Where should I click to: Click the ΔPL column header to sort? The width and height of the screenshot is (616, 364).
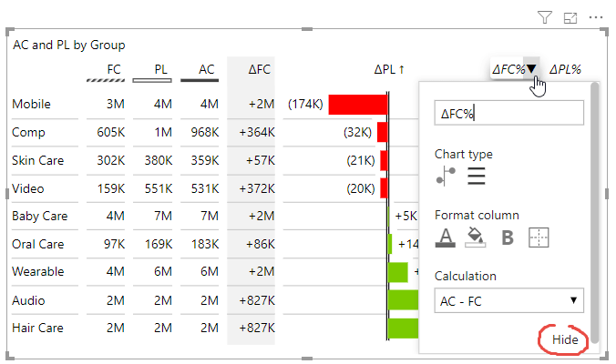coord(389,69)
